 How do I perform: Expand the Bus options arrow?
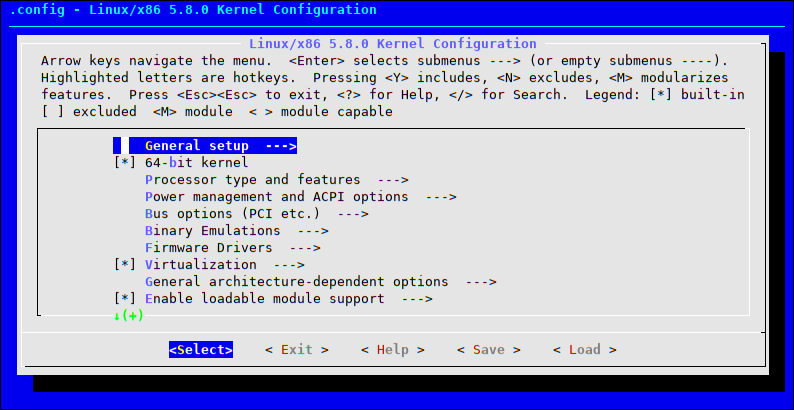tap(353, 214)
